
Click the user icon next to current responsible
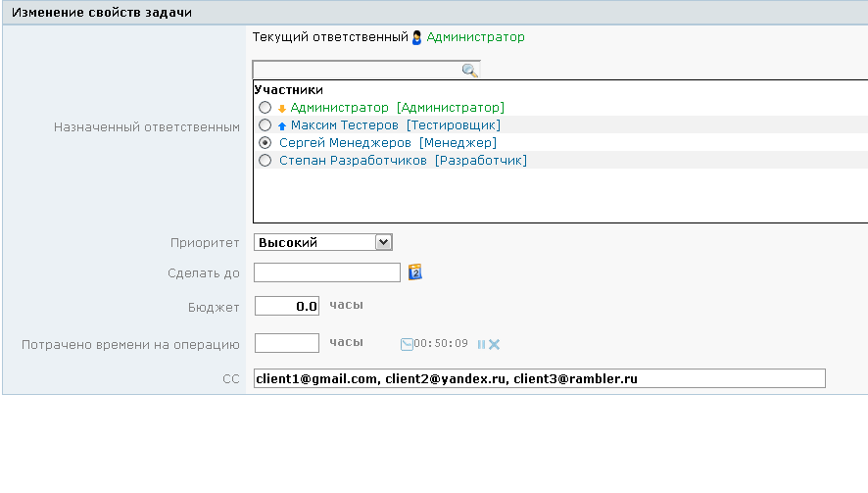[x=416, y=37]
